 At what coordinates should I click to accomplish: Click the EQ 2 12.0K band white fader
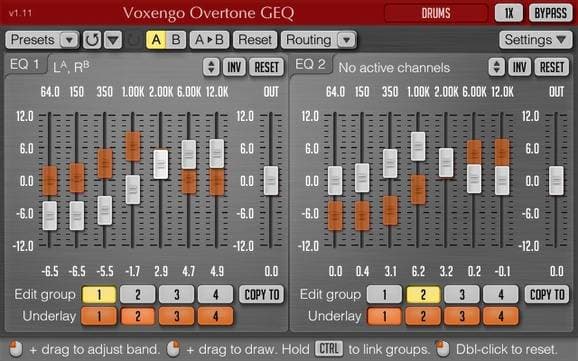[502, 181]
